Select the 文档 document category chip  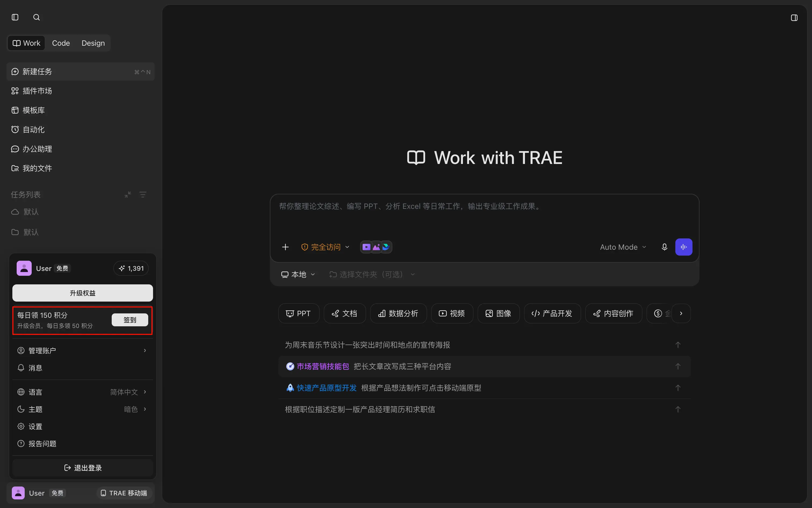coord(345,313)
